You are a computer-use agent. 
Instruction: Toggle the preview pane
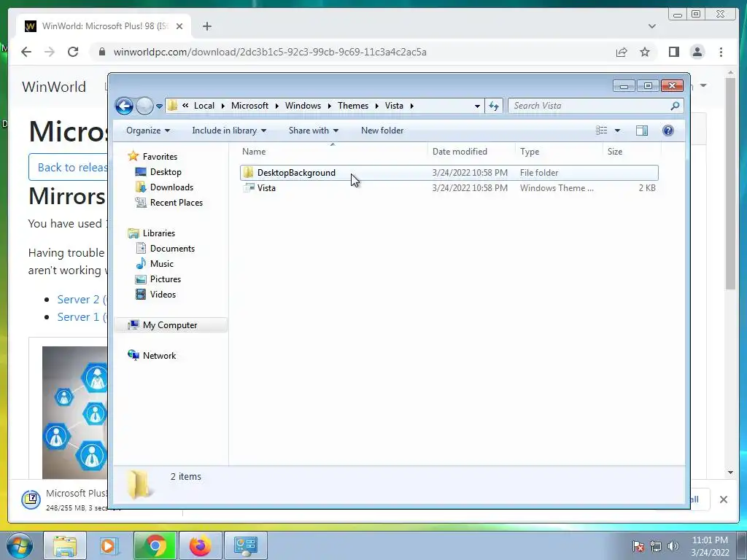pos(642,131)
